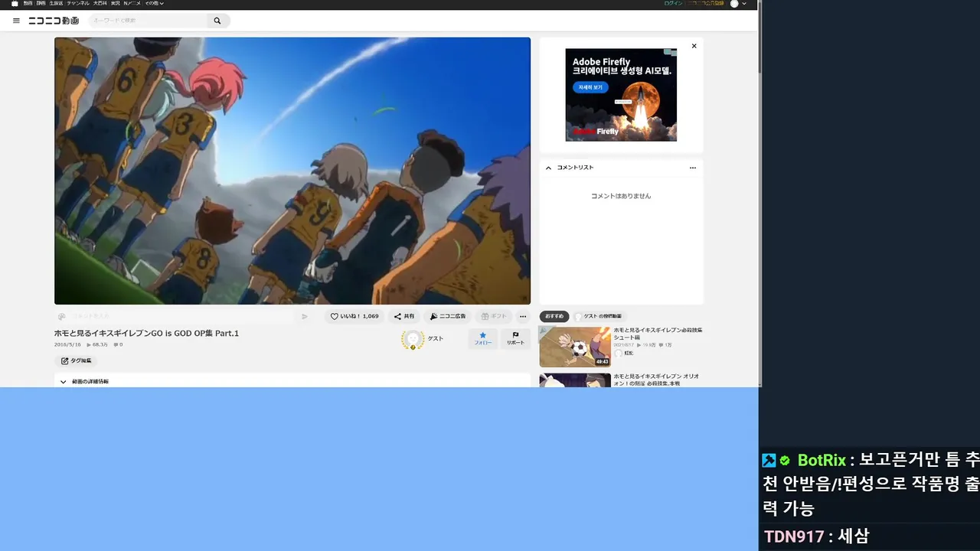Click the ニコニコ動画 logo
This screenshot has height=551, width=980.
pyautogui.click(x=54, y=21)
